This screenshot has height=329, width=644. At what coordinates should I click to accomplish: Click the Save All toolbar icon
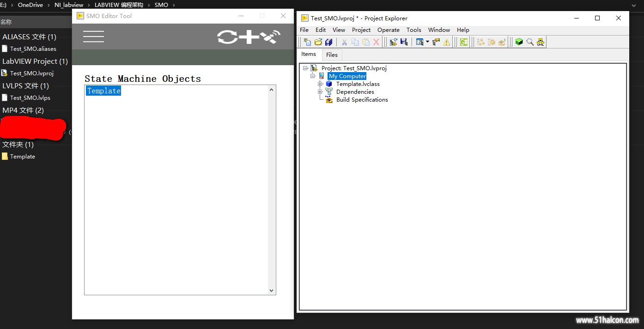tap(329, 42)
